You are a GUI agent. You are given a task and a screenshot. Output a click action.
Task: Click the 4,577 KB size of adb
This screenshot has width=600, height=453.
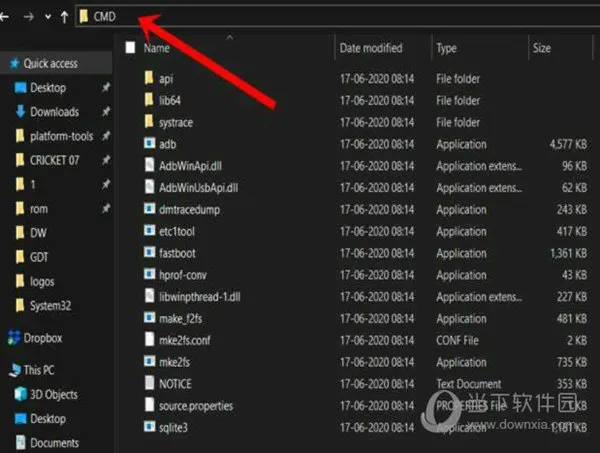tap(568, 144)
